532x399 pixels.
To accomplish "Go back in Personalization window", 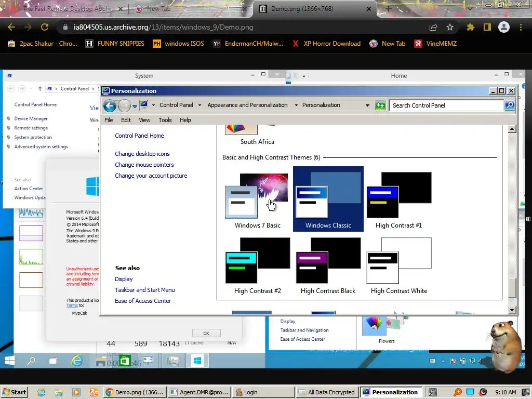I will [110, 106].
